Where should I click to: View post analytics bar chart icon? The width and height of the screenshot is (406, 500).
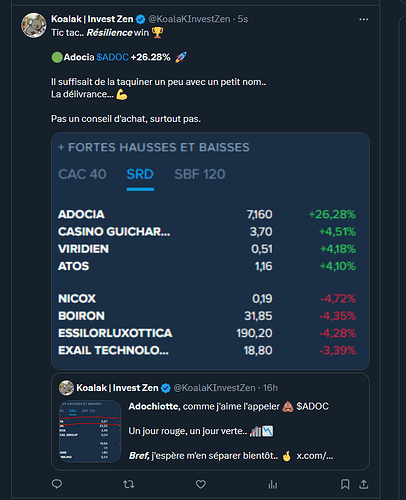coord(273,484)
